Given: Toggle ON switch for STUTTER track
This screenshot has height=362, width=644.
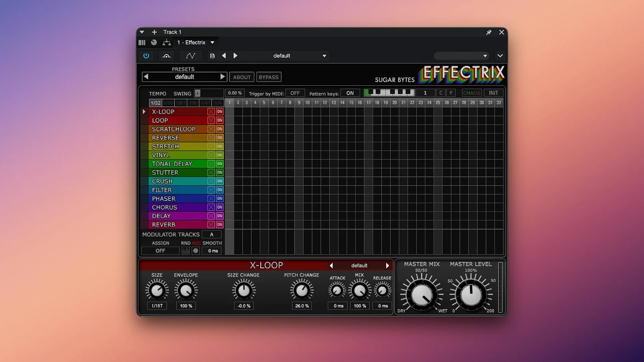Looking at the screenshot, I should click(220, 172).
